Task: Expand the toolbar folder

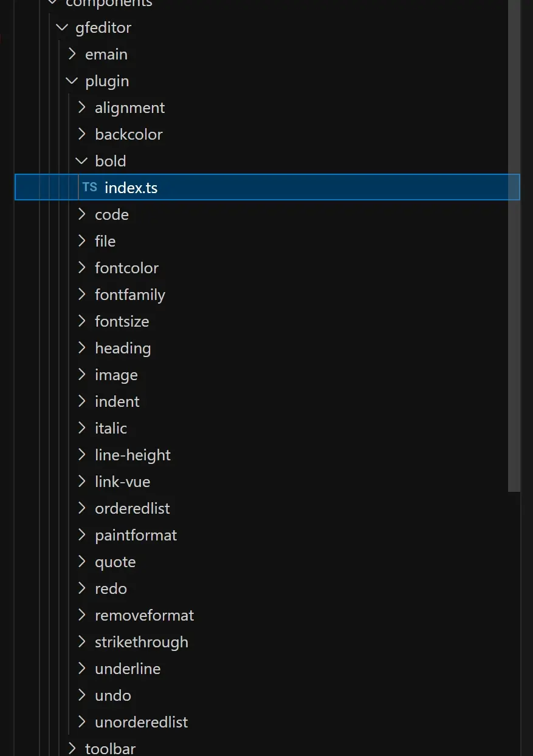Action: (x=110, y=749)
